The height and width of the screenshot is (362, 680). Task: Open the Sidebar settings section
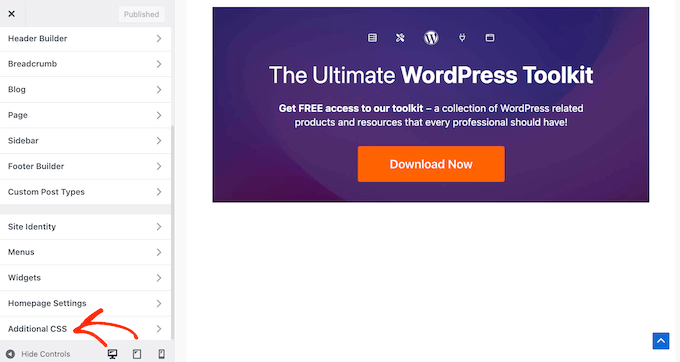pyautogui.click(x=85, y=140)
